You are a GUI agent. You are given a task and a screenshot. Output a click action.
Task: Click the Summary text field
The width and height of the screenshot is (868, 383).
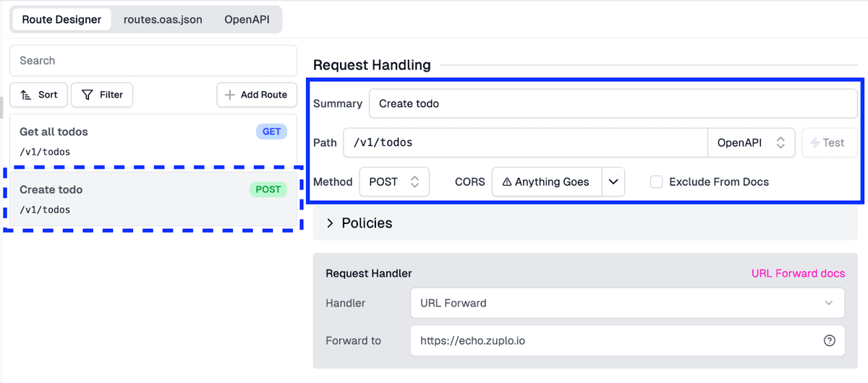612,103
